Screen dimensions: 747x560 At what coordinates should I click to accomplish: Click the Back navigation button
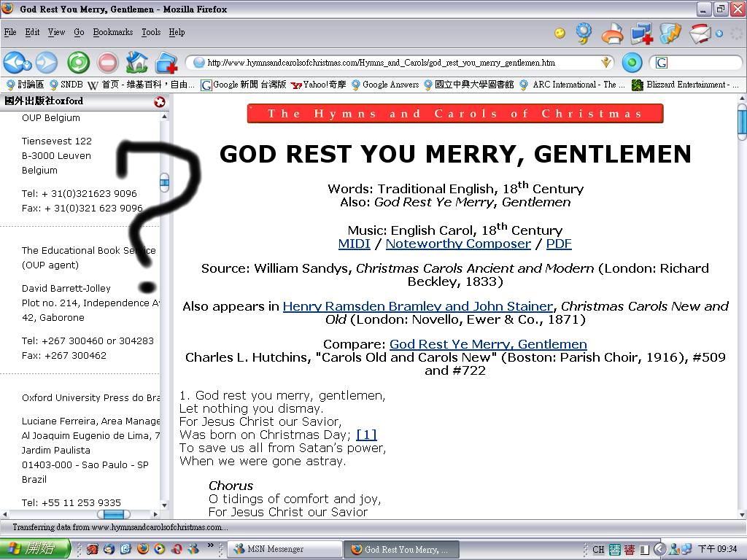(x=16, y=63)
